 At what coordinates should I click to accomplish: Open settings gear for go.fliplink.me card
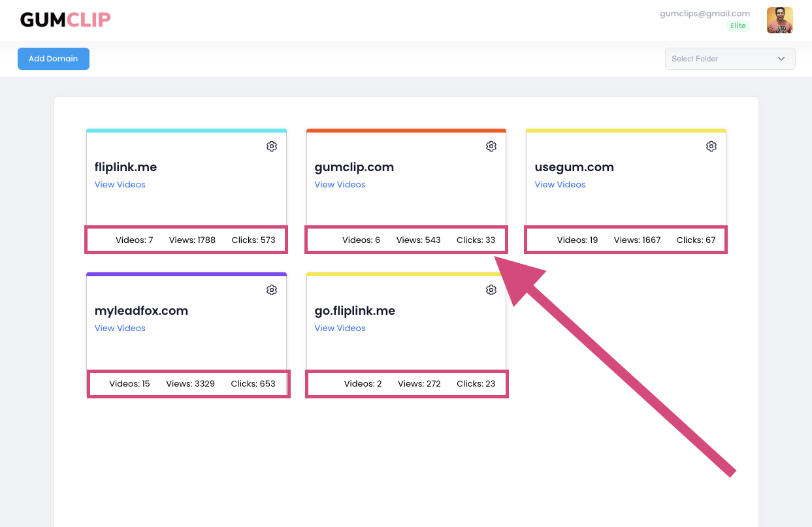pyautogui.click(x=491, y=290)
